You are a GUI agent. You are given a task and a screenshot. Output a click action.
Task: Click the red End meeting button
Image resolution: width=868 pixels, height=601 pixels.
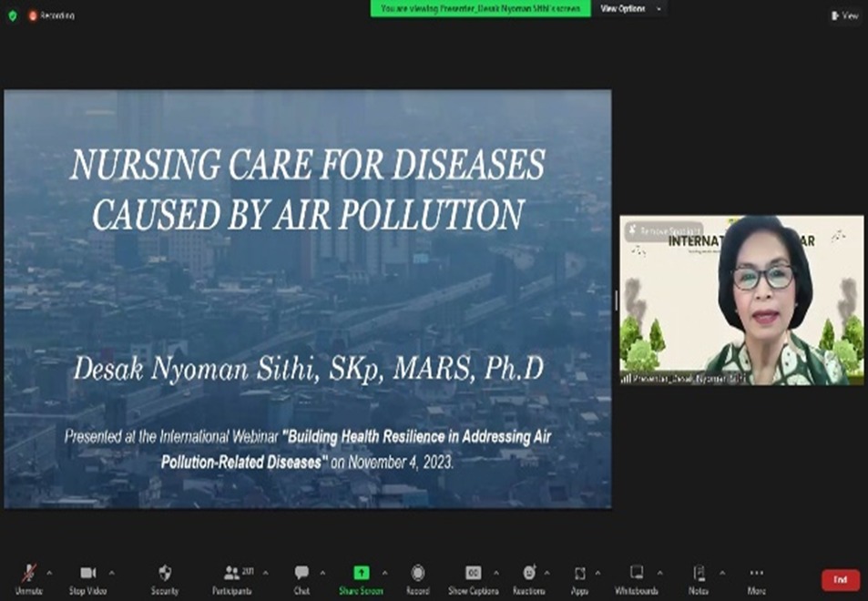coord(840,580)
